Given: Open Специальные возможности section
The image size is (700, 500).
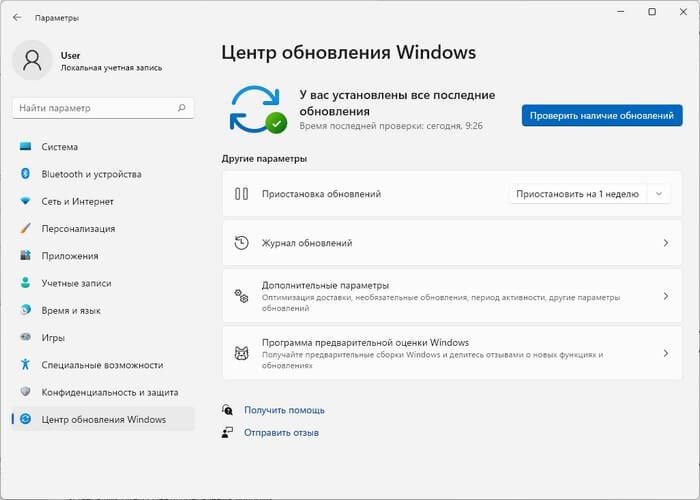Looking at the screenshot, I should pyautogui.click(x=103, y=365).
